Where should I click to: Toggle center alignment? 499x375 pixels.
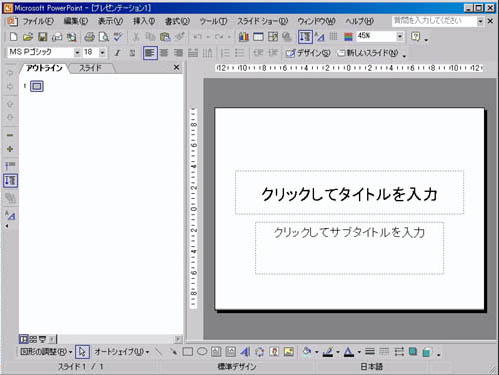point(164,53)
